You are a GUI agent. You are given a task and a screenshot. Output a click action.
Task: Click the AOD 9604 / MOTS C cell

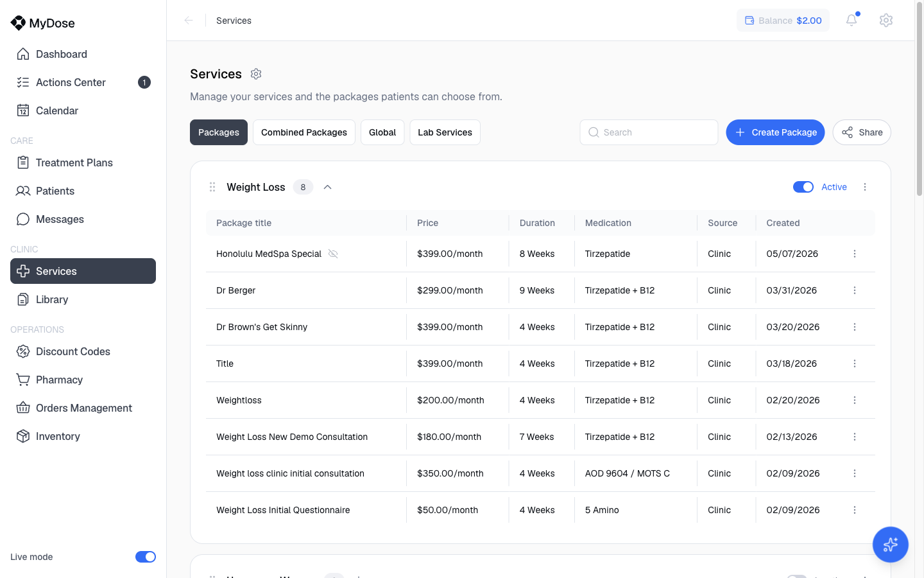click(628, 473)
